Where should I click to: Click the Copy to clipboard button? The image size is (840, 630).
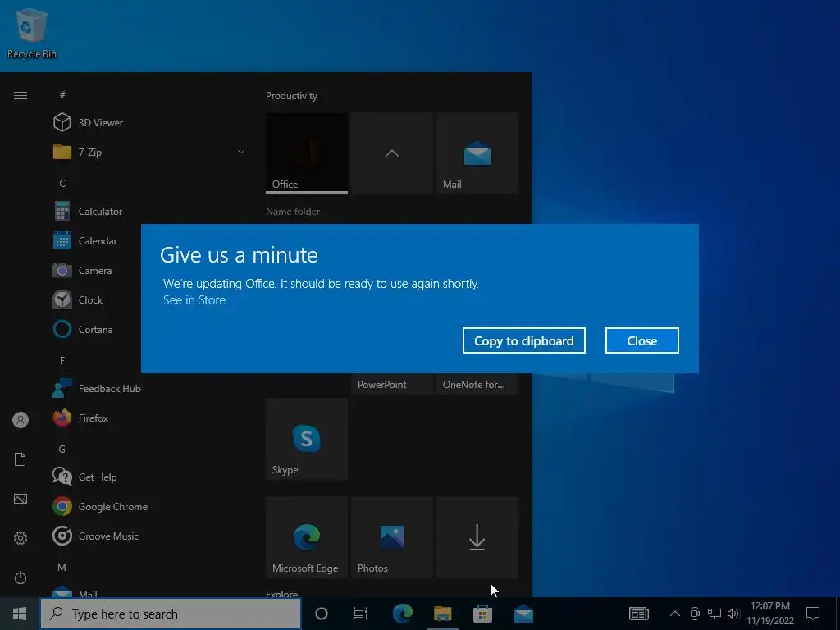click(x=523, y=340)
